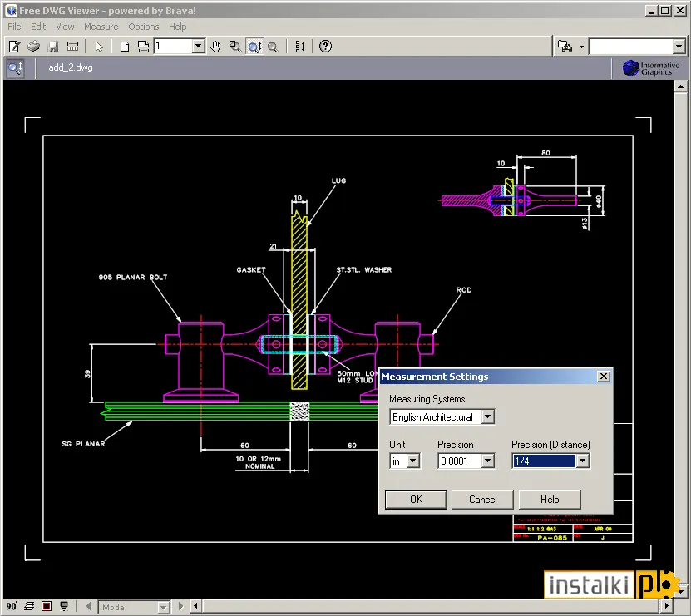Select the zoom window tool
Screen dimensions: 691x616
click(x=234, y=47)
